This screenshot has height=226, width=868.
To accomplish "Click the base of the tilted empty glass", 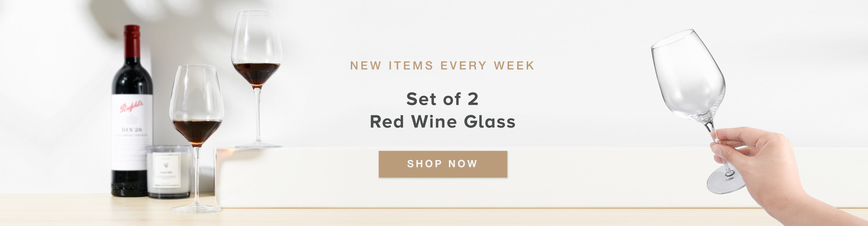I will coord(725,184).
